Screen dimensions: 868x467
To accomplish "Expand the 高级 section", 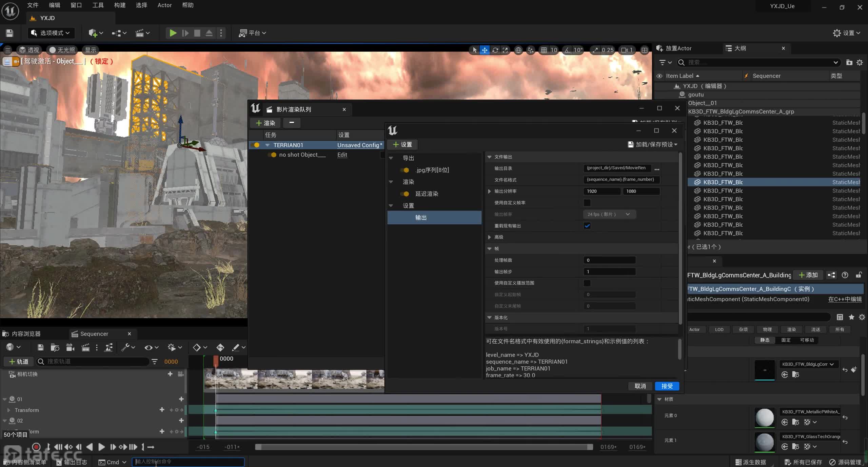I will [x=489, y=237].
